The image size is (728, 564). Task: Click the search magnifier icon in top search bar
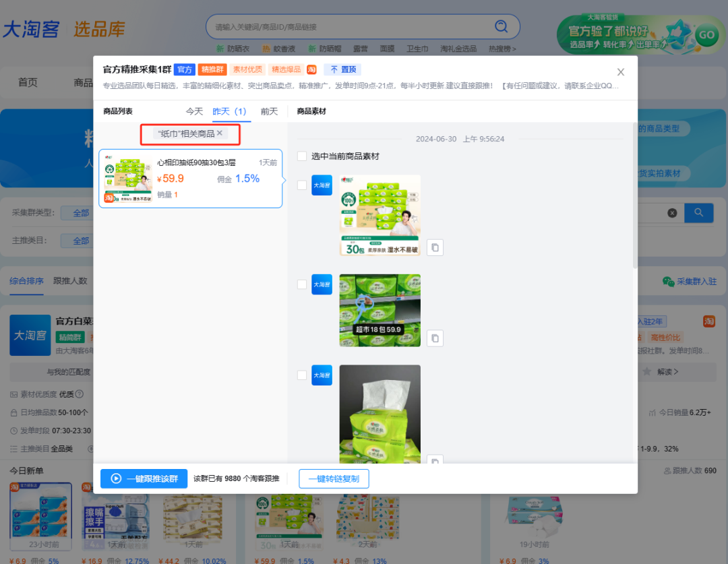coord(501,26)
